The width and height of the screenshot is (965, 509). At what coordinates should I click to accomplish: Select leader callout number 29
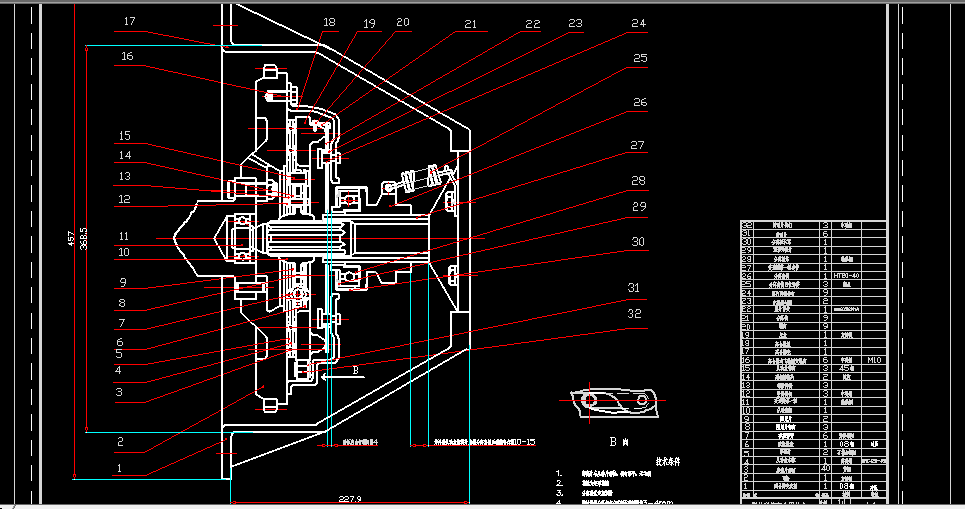point(639,207)
